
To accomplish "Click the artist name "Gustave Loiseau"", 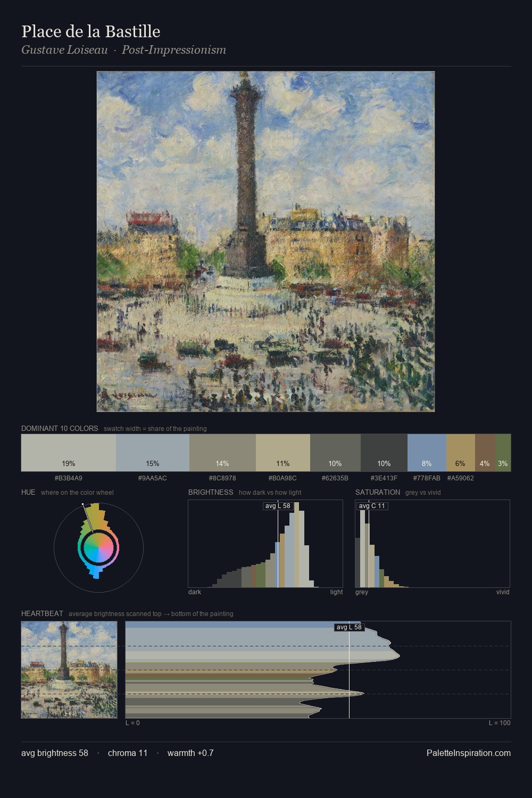I will [x=64, y=50].
